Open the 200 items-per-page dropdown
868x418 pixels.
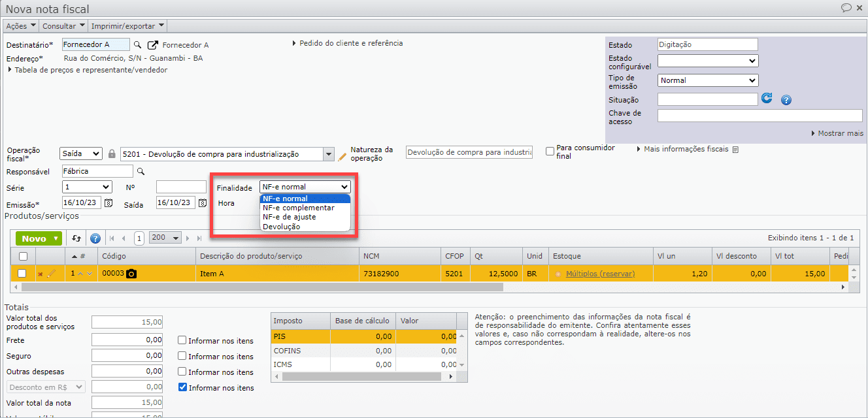click(165, 238)
